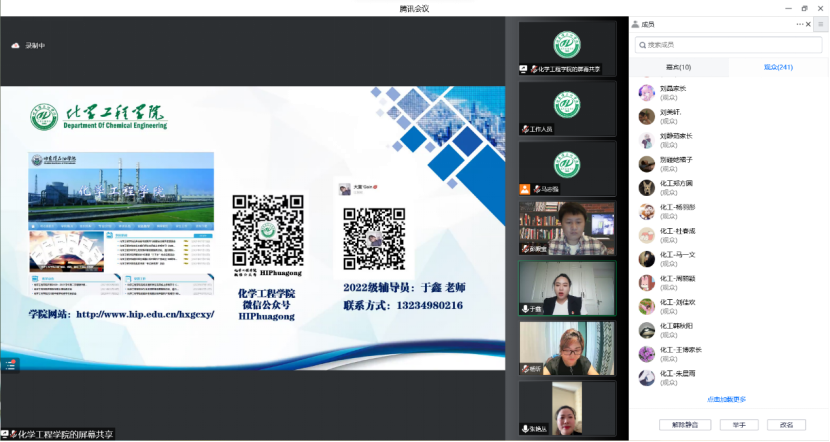This screenshot has height=442, width=830.
Task: Select the video tile of the woman wearing glasses
Action: pyautogui.click(x=567, y=348)
